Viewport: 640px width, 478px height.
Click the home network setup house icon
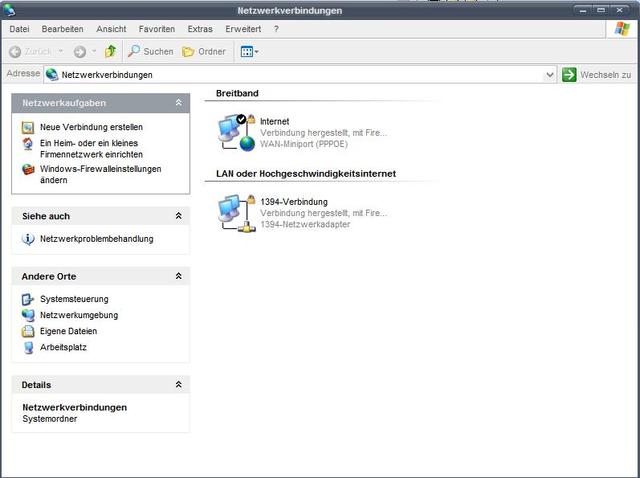tap(28, 144)
